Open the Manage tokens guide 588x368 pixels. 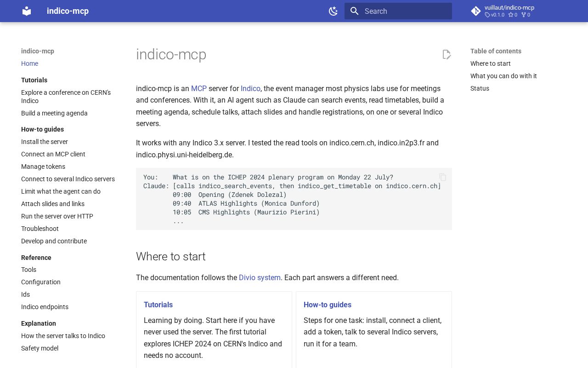pos(43,167)
